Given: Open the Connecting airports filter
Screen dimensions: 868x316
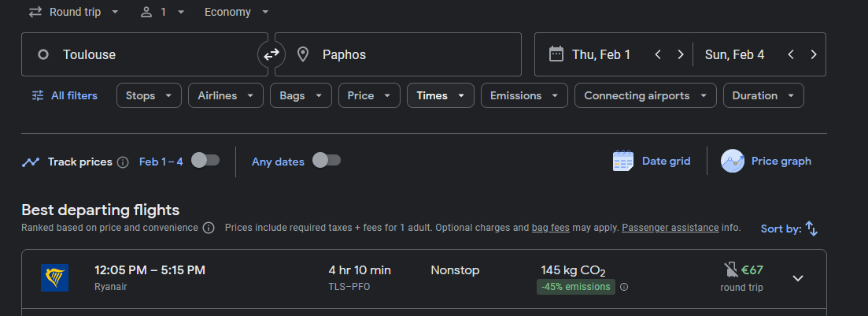Looking at the screenshot, I should 645,95.
